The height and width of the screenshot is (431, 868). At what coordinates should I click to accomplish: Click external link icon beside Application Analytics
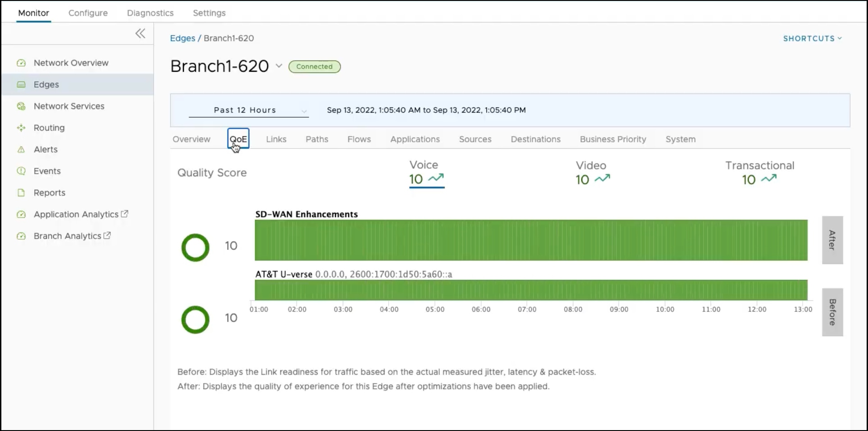[x=124, y=214]
